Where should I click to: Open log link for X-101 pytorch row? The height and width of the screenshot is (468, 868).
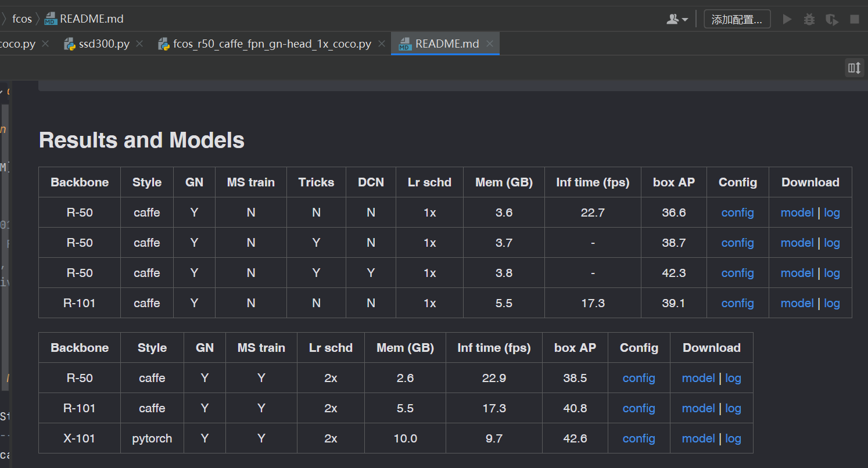tap(733, 438)
